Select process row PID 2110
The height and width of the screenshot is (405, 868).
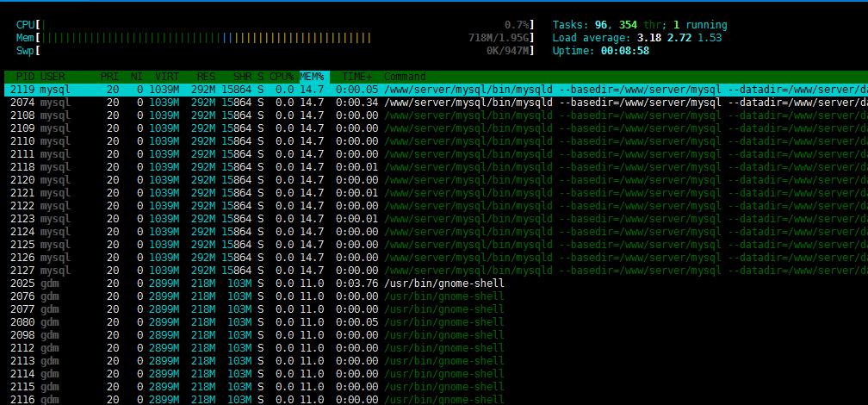click(x=436, y=141)
